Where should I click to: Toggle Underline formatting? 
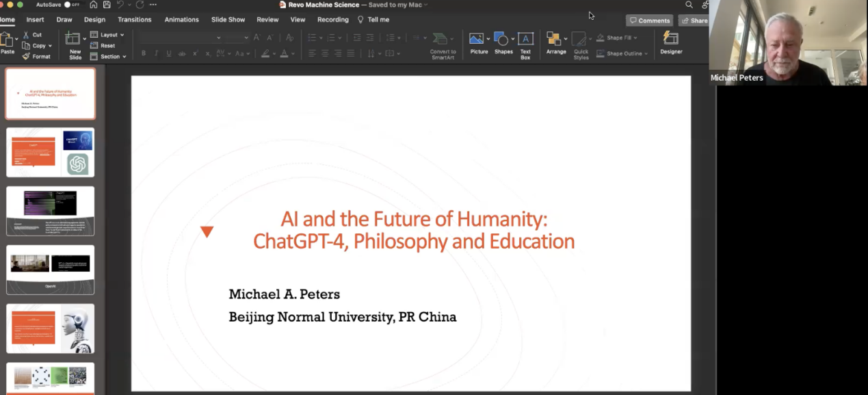pyautogui.click(x=169, y=53)
